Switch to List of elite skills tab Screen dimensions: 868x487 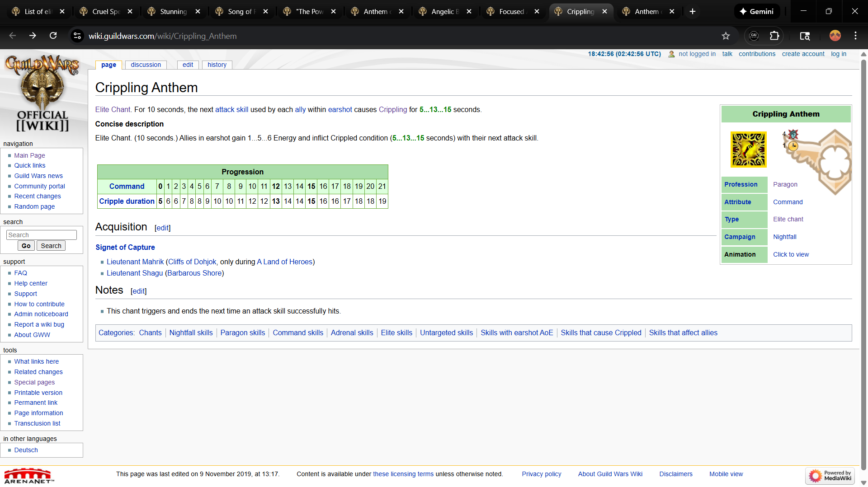[38, 11]
